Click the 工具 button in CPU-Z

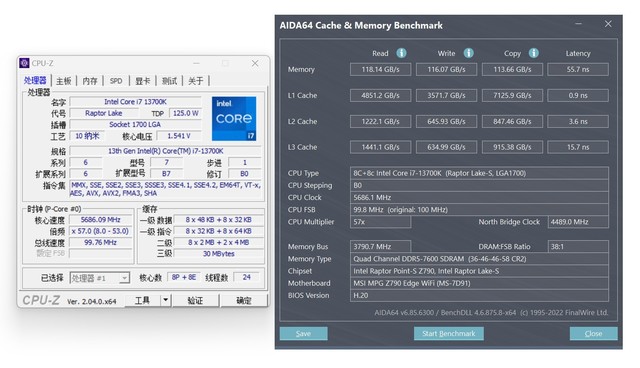142,300
